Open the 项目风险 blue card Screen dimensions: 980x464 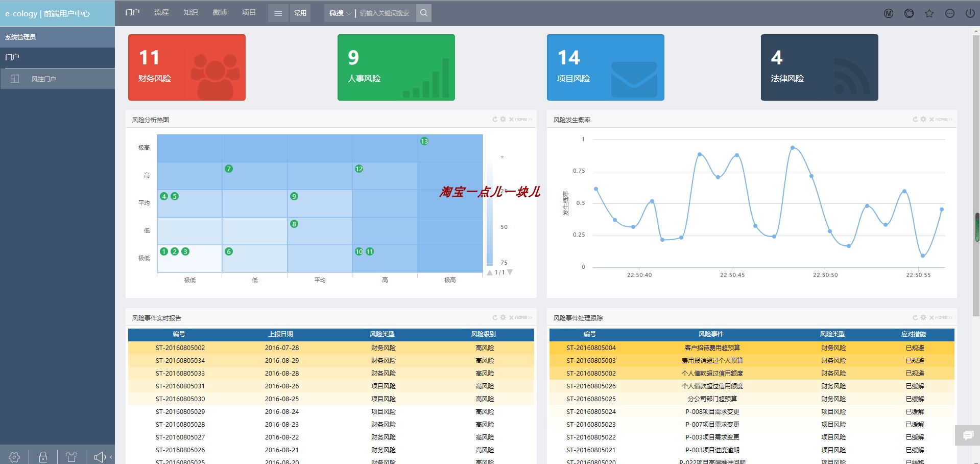pos(606,67)
